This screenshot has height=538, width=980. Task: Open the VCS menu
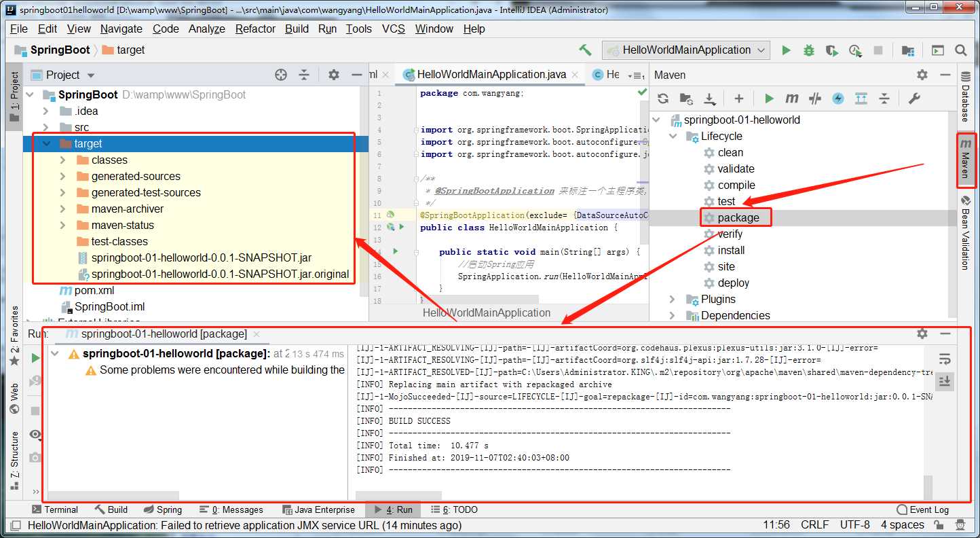(394, 29)
